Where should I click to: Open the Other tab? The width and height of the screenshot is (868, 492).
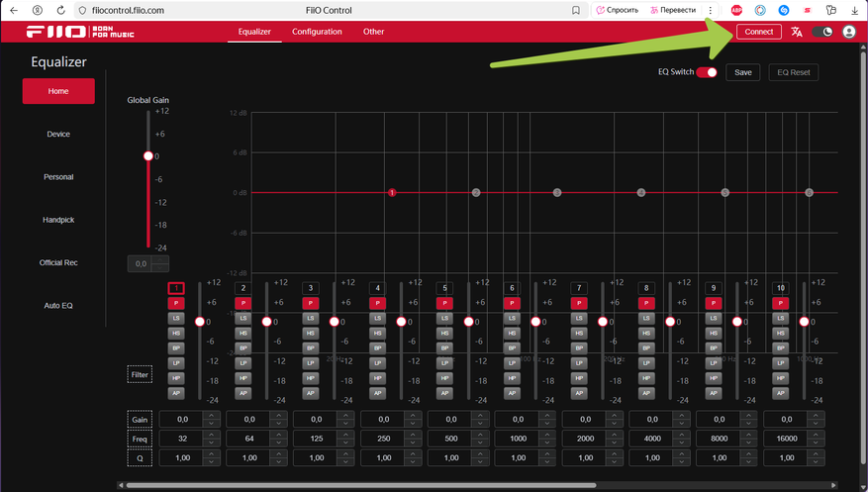[374, 32]
